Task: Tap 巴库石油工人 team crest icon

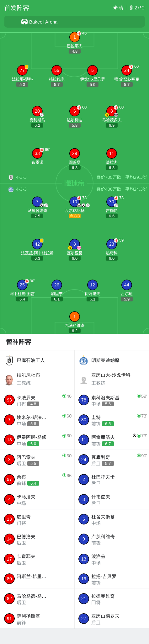Action: click(x=9, y=360)
